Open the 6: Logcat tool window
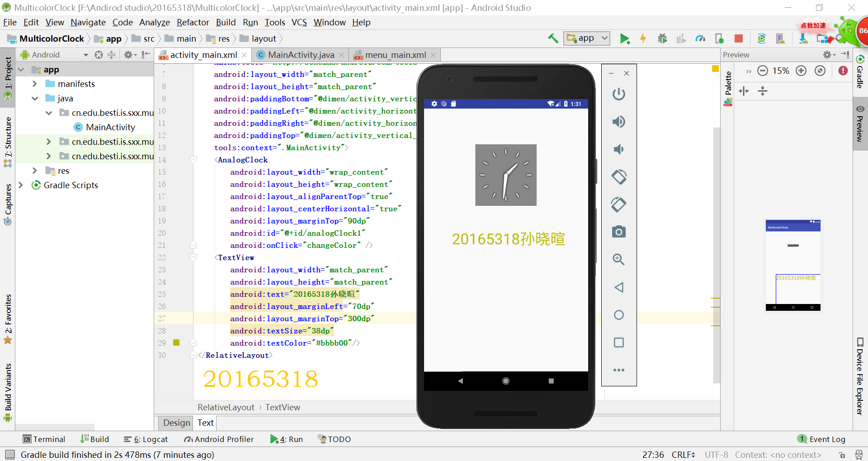Image resolution: width=868 pixels, height=461 pixels. pyautogui.click(x=146, y=439)
